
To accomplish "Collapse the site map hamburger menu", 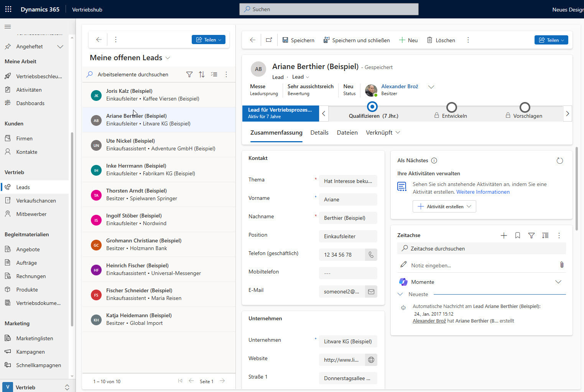I will click(8, 26).
